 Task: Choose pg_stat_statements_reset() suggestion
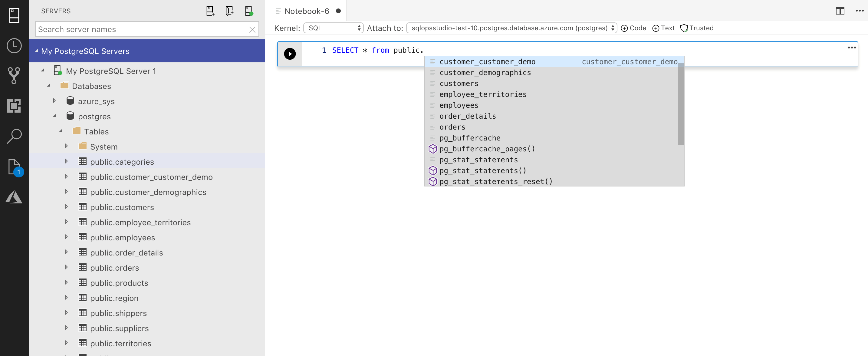pyautogui.click(x=551, y=181)
